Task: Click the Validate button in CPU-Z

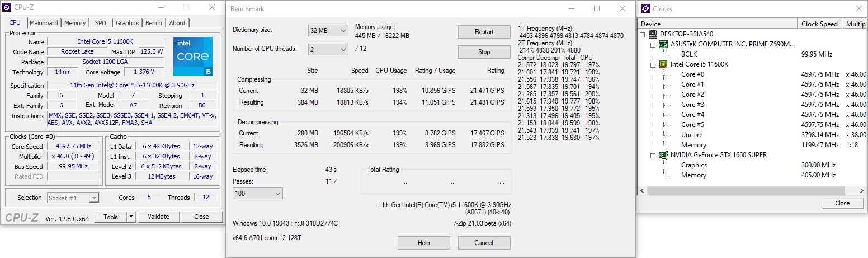Action: pyautogui.click(x=158, y=217)
